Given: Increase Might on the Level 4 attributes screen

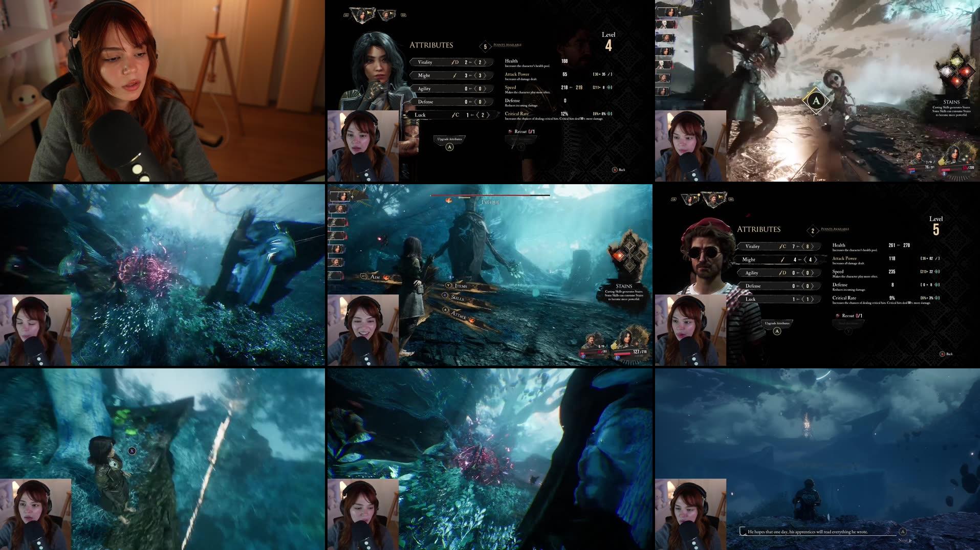Looking at the screenshot, I should tap(485, 76).
